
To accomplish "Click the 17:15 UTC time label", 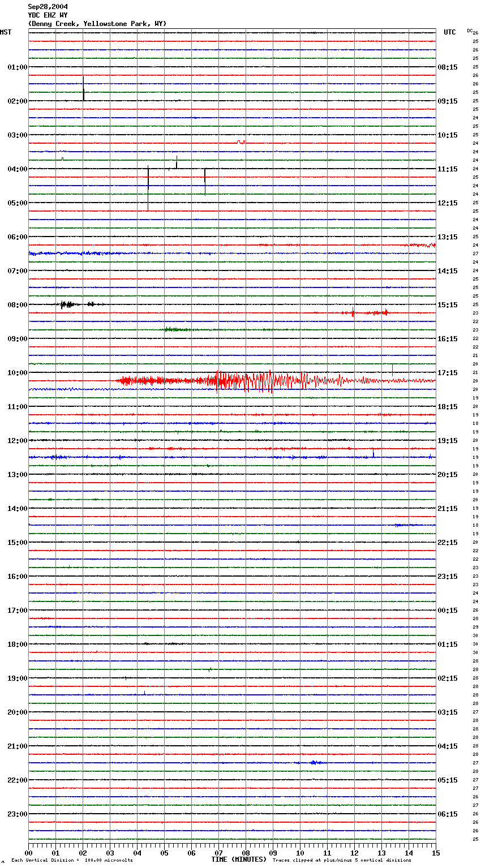I will pyautogui.click(x=448, y=373).
